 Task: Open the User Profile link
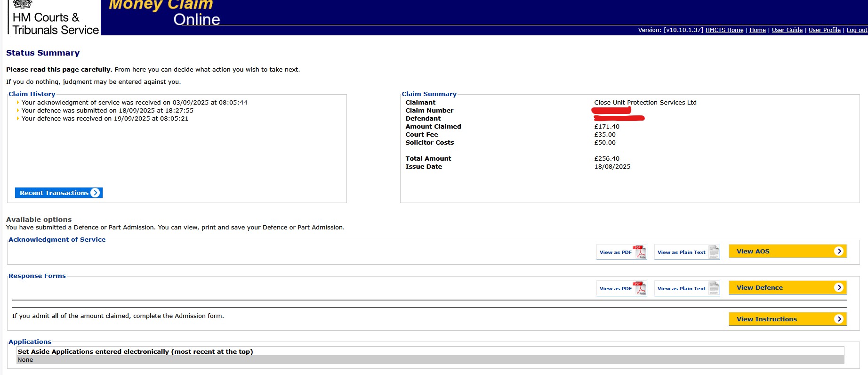pos(824,30)
